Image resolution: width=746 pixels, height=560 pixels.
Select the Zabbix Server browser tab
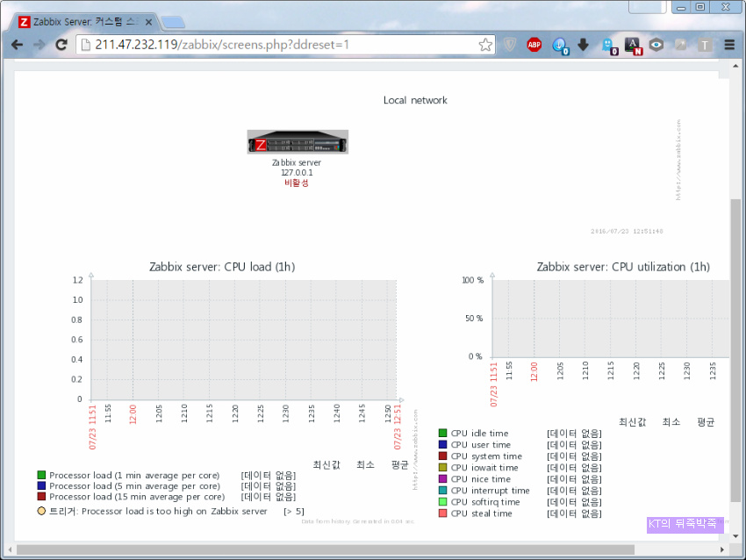coord(84,22)
